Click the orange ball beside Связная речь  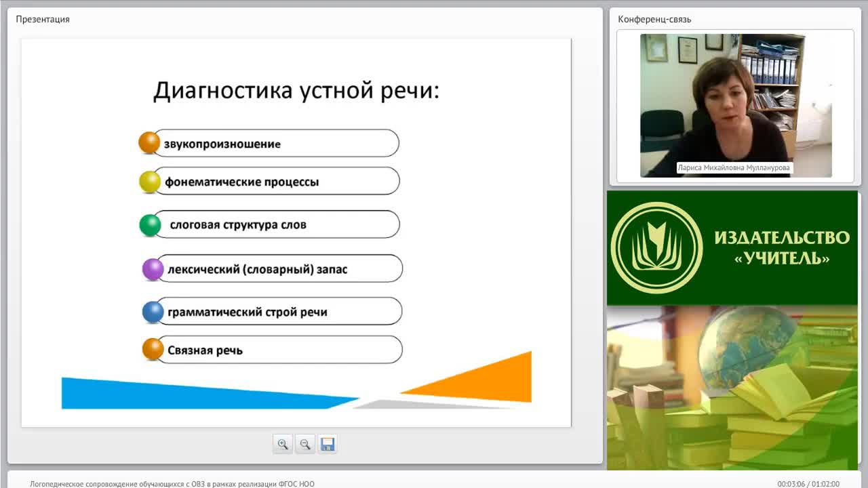click(153, 350)
